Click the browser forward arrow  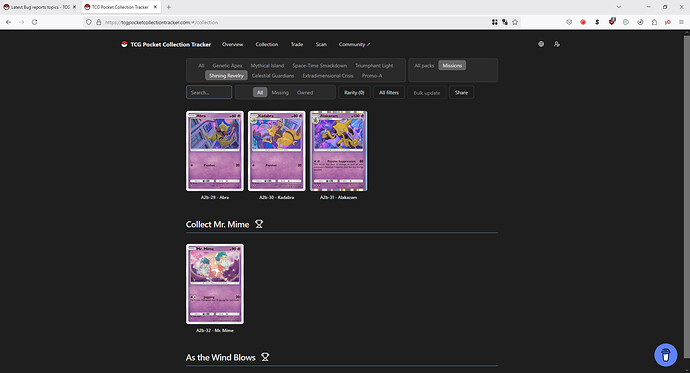[x=21, y=22]
